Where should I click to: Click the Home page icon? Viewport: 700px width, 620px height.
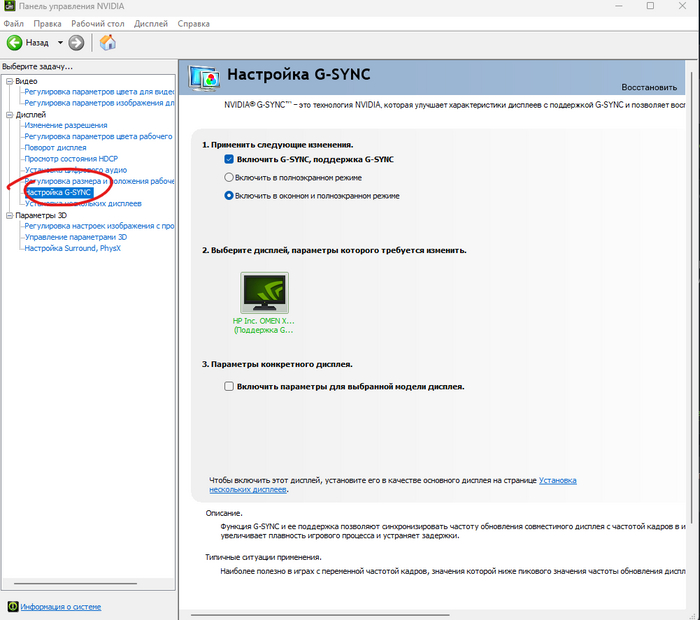(108, 43)
